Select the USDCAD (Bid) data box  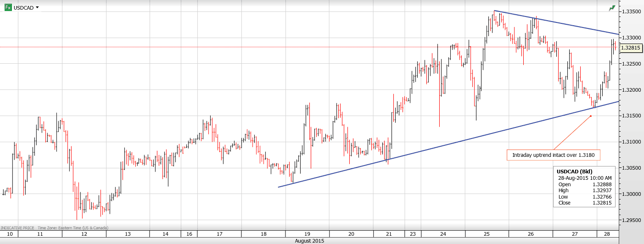point(585,187)
